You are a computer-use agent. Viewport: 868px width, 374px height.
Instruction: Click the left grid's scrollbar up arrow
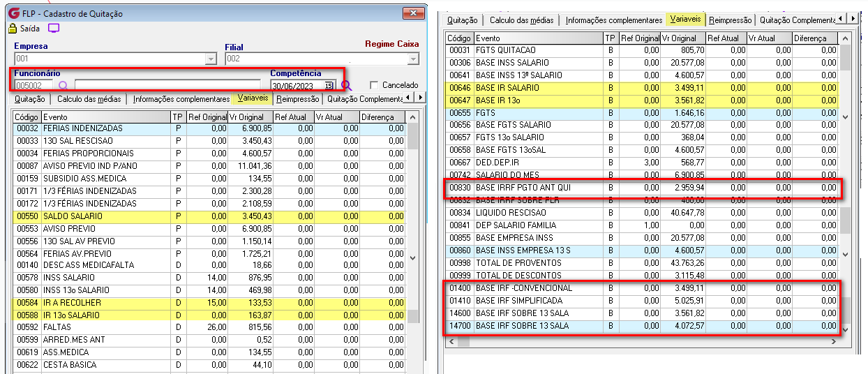pyautogui.click(x=412, y=117)
